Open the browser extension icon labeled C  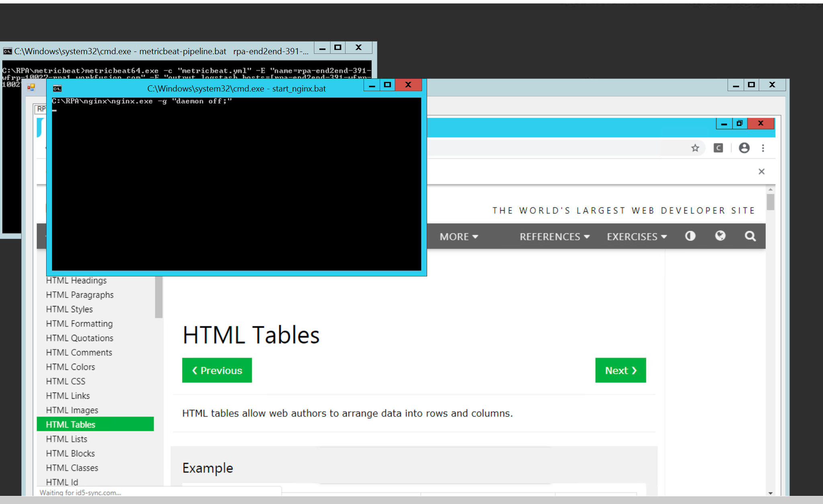(x=718, y=148)
